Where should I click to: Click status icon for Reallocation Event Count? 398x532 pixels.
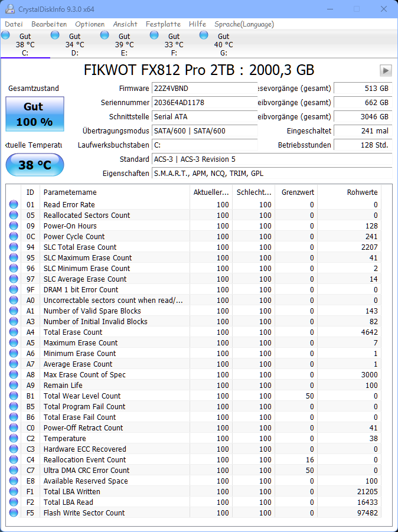point(14,459)
